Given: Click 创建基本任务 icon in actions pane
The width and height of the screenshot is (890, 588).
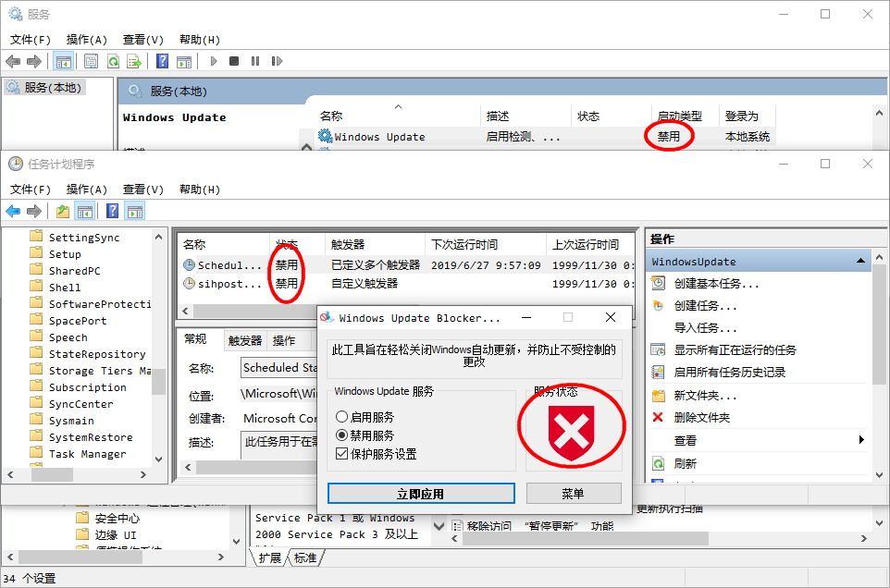Looking at the screenshot, I should (x=658, y=283).
